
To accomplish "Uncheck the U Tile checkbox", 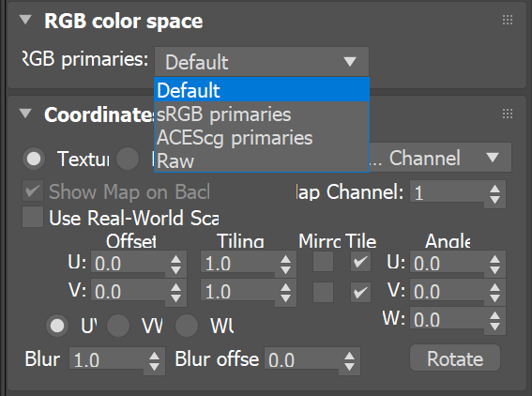I will 360,262.
